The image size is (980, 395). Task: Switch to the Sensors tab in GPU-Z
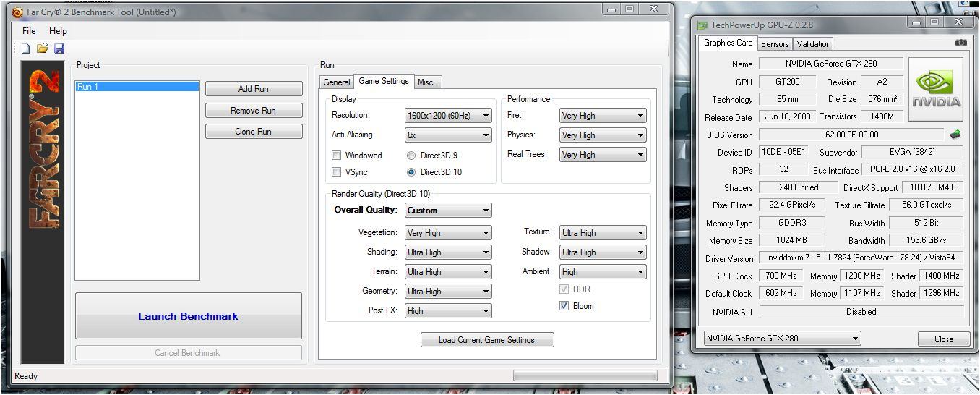tap(775, 44)
